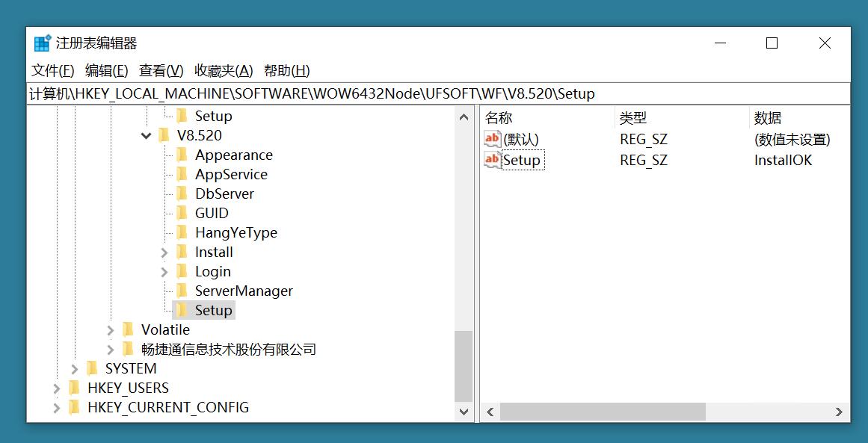Expand the HKEY_CURRENT_CONFIG hive
Screen dimensions: 868x443
57,408
